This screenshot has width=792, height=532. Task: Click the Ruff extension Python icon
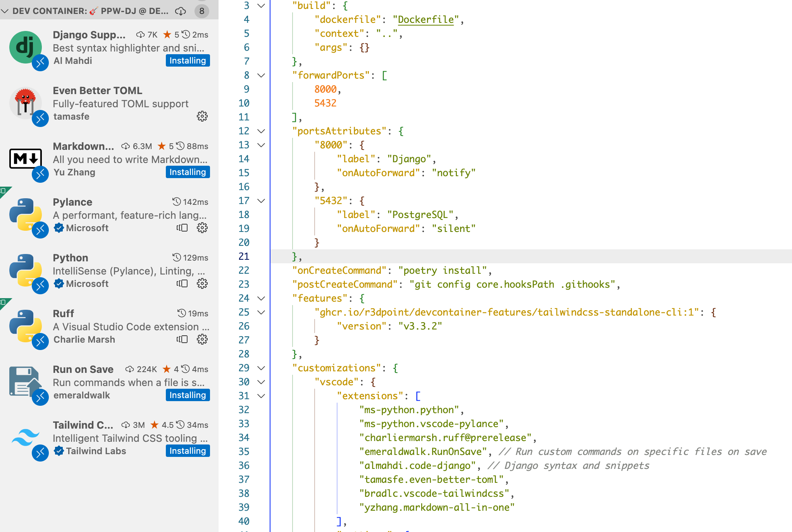26,326
